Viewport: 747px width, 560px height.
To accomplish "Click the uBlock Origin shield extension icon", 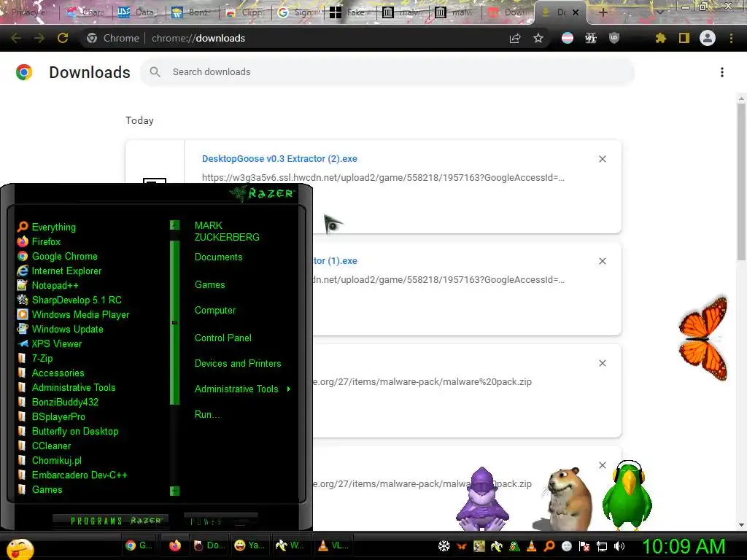I will tap(614, 38).
